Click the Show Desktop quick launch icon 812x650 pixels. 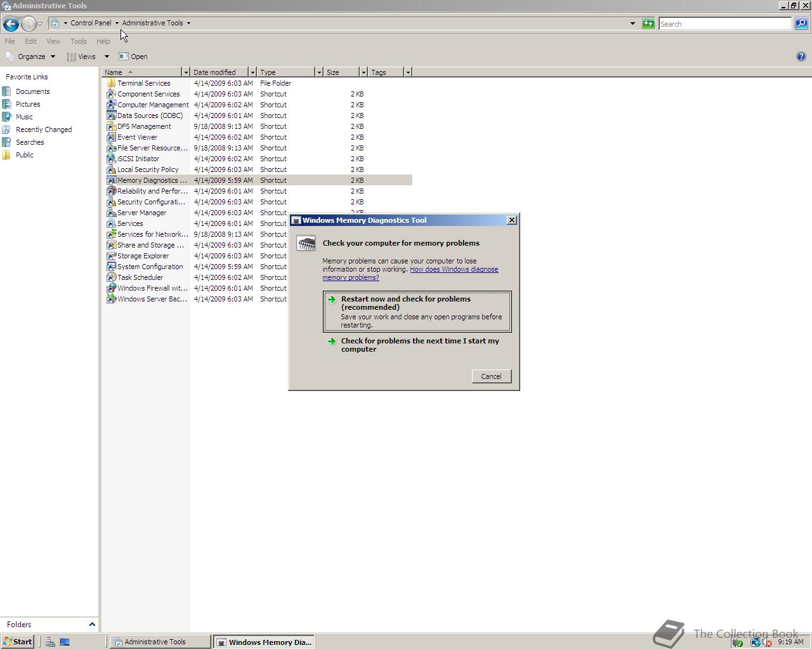[65, 642]
